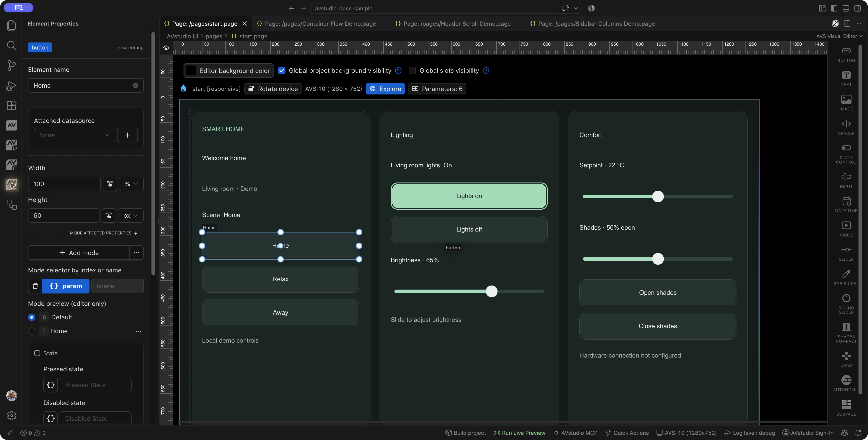868x440 pixels.
Task: Collapse the State section
Action: [37, 353]
